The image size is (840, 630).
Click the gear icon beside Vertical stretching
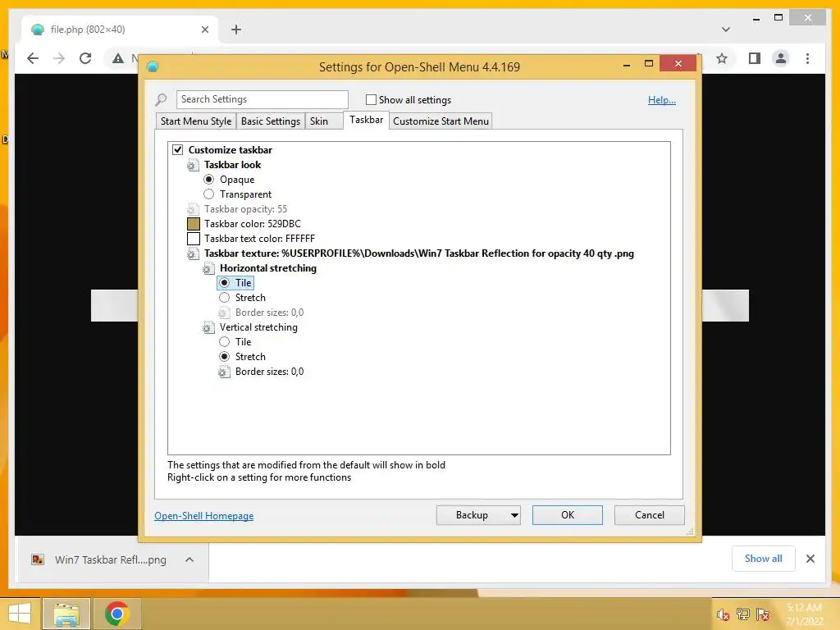[x=208, y=327]
